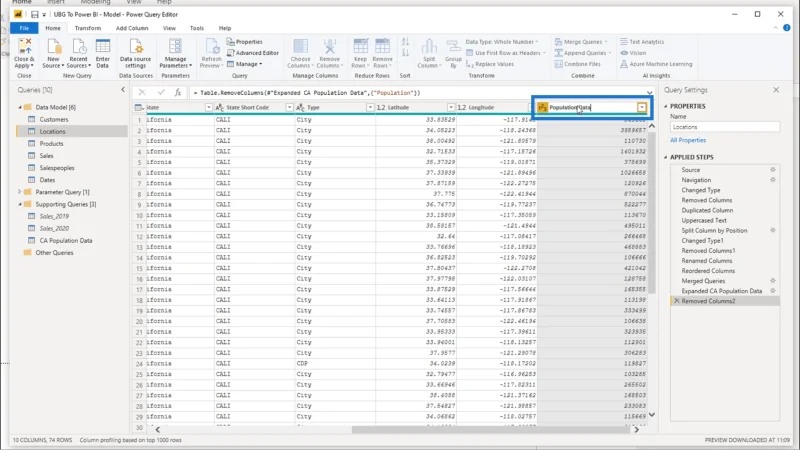
Task: Expand the Parameter Query folder
Action: pyautogui.click(x=20, y=192)
